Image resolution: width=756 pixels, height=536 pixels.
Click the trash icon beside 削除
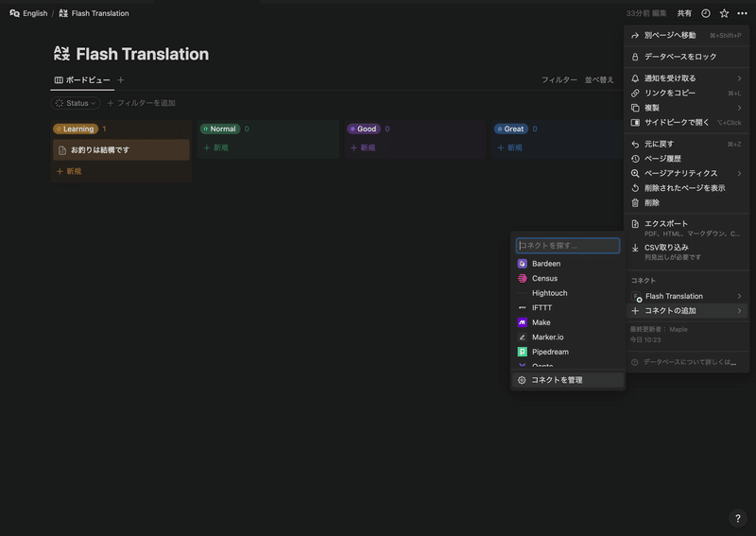point(635,202)
